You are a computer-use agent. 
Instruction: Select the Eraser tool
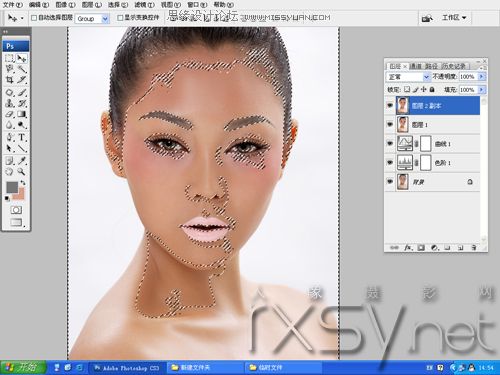point(10,114)
